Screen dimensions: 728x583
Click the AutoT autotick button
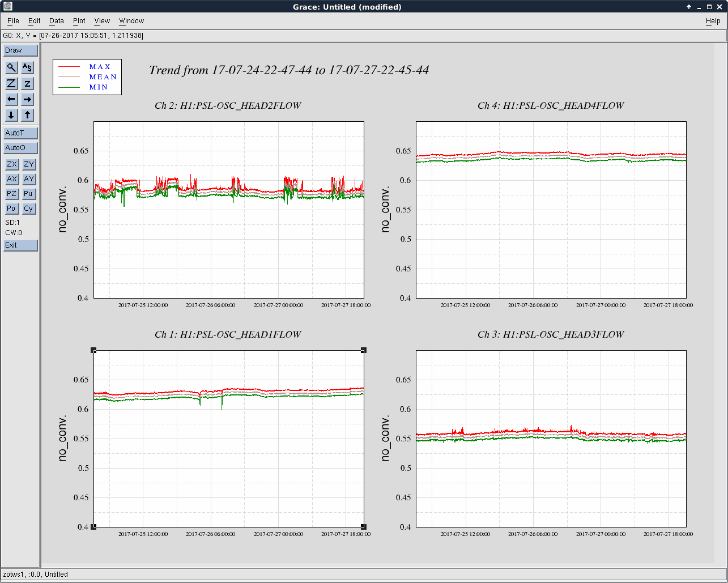(21, 133)
